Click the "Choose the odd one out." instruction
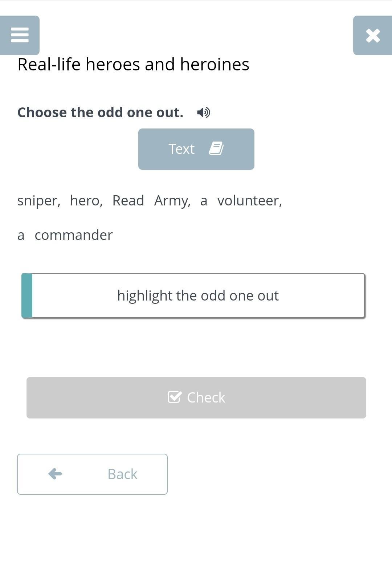Screen dimensions: 392x576 click(x=100, y=113)
